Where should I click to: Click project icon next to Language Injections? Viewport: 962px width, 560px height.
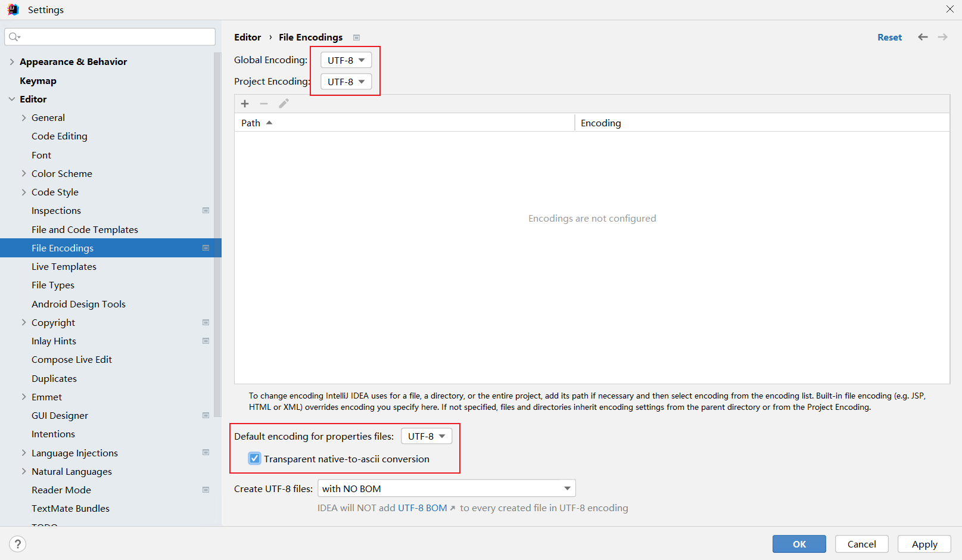(x=206, y=452)
